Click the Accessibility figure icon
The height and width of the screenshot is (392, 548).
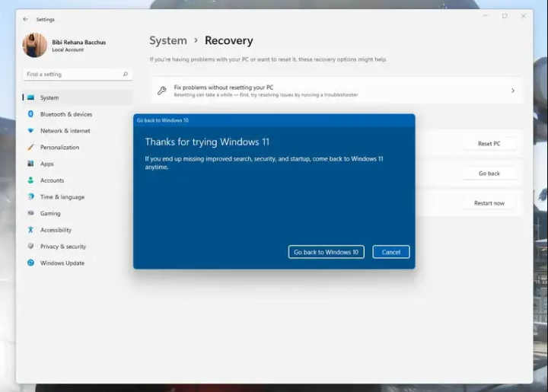[30, 230]
